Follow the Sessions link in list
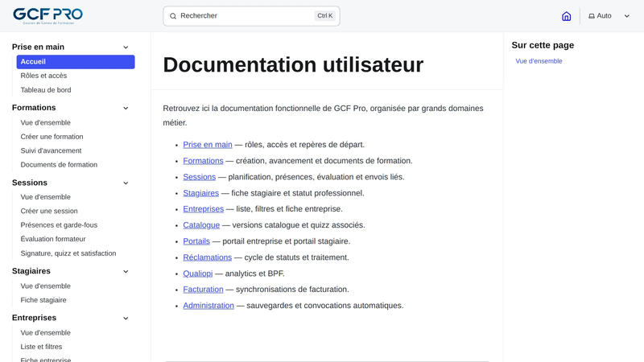Screen dimensions: 644x362 (199, 177)
